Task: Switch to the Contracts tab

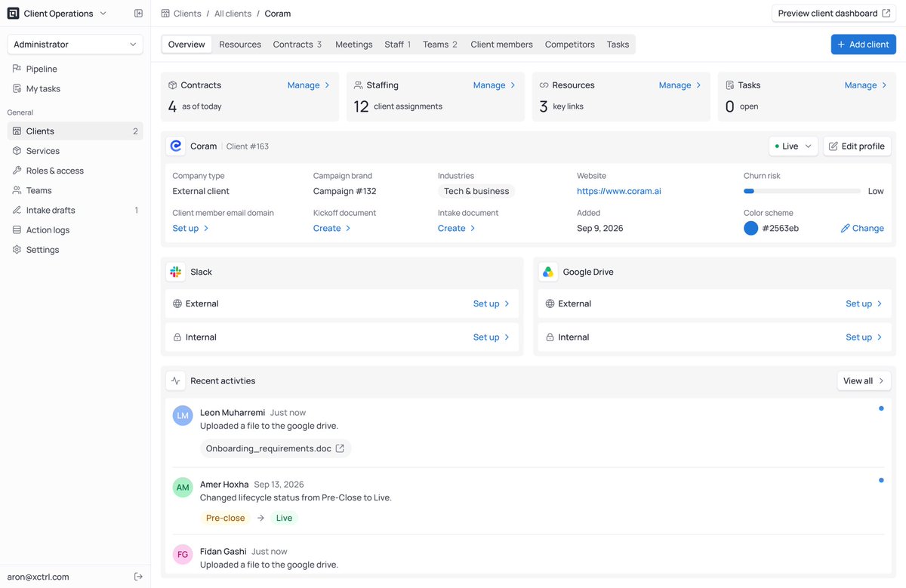Action: point(297,45)
